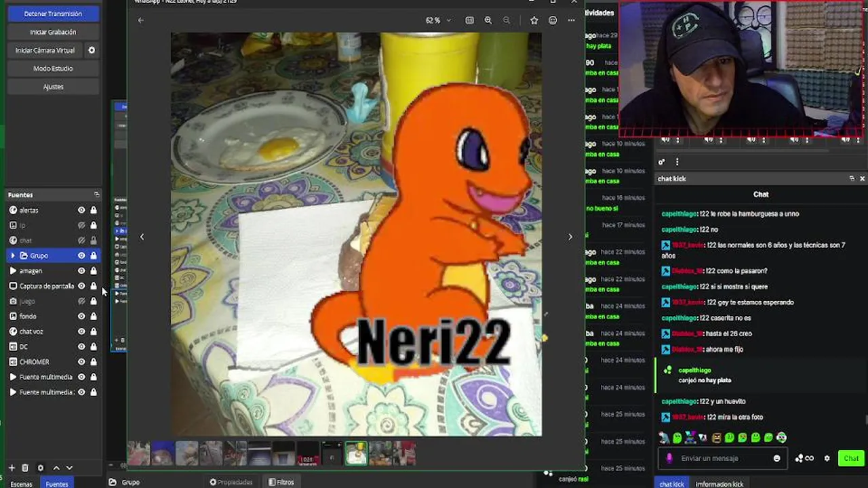The height and width of the screenshot is (488, 868).
Task: Select the CHROMER source row
Action: 53,362
